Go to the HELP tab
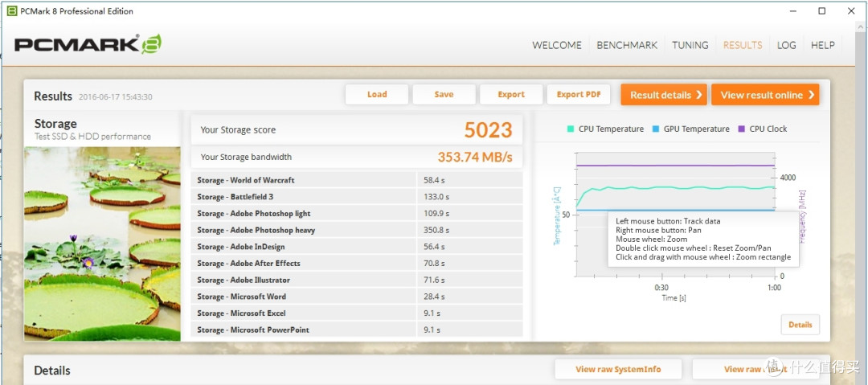The image size is (868, 385). click(823, 46)
